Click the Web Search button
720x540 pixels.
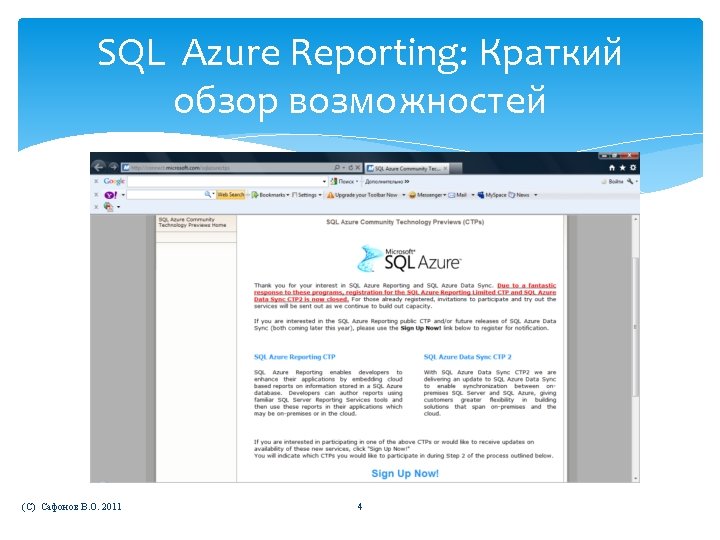tap(231, 195)
